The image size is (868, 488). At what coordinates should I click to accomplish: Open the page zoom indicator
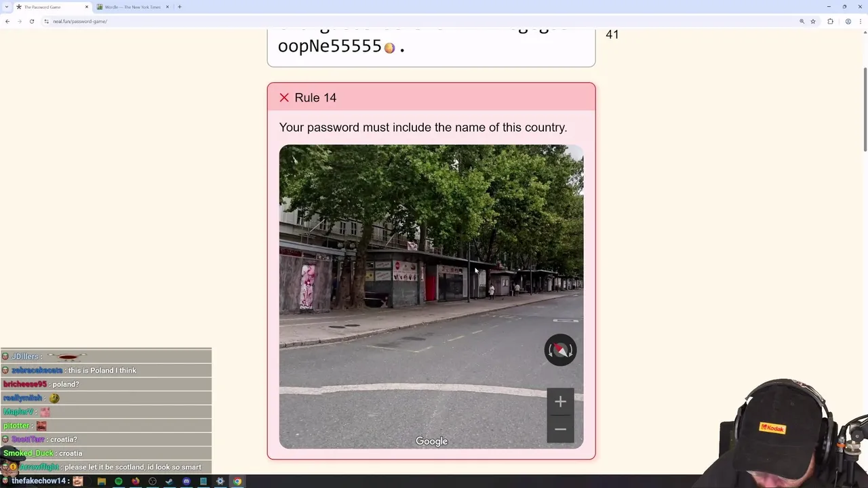coord(802,21)
